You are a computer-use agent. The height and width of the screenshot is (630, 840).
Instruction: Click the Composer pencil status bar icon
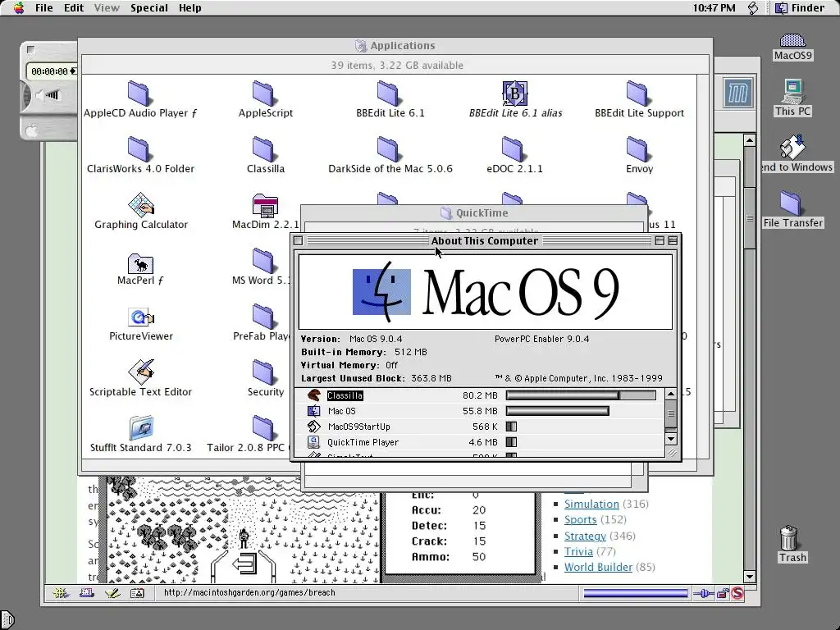112,593
